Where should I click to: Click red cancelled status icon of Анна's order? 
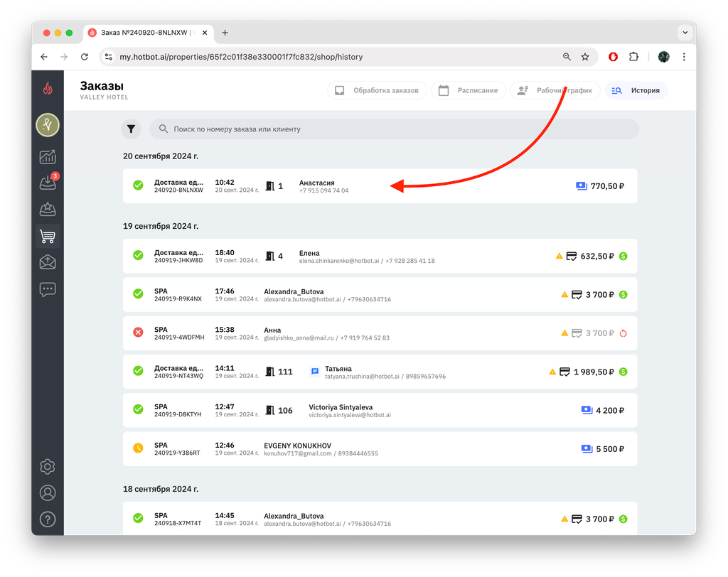tap(138, 333)
